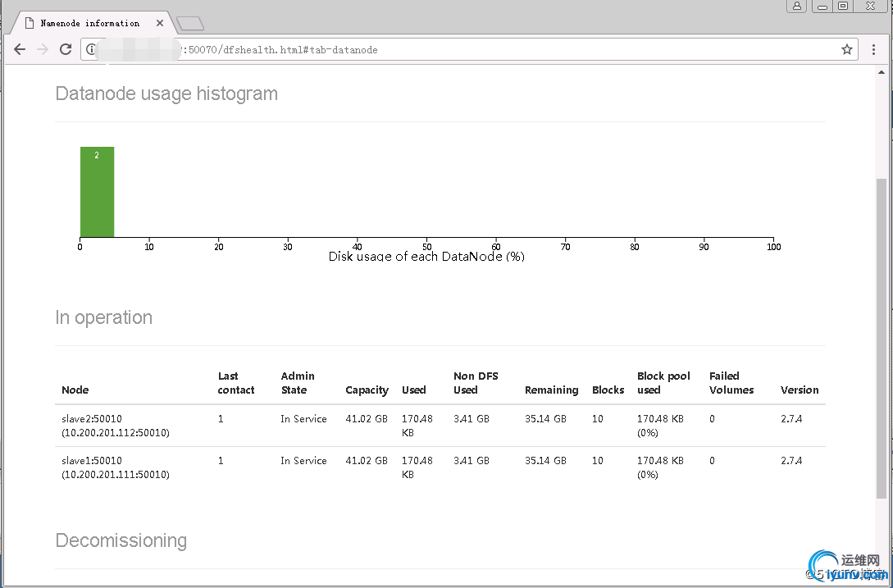
Task: Open the site information icon in address bar
Action: tap(90, 49)
